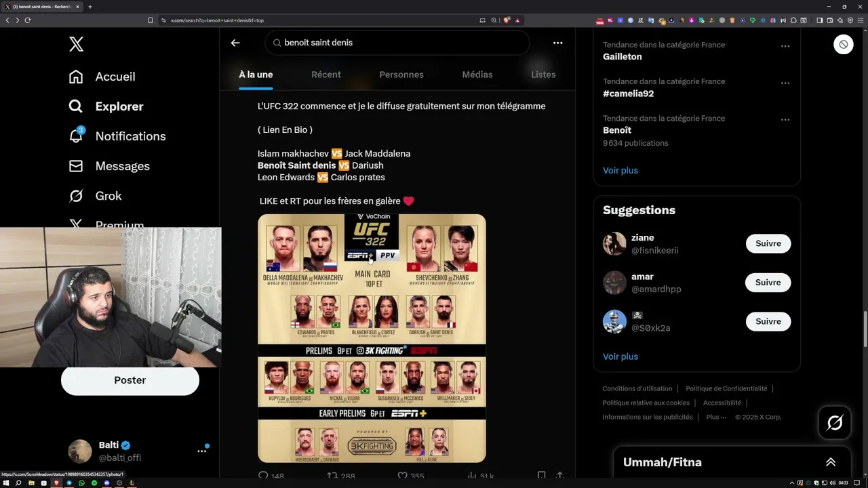The width and height of the screenshot is (868, 488).
Task: Open Politique relative aux cookies link
Action: 646,403
